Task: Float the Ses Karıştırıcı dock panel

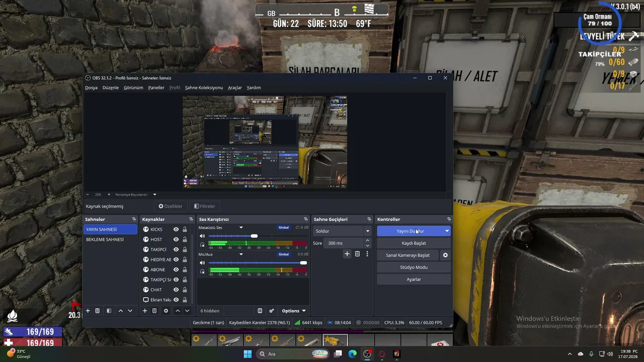Action: click(306, 219)
